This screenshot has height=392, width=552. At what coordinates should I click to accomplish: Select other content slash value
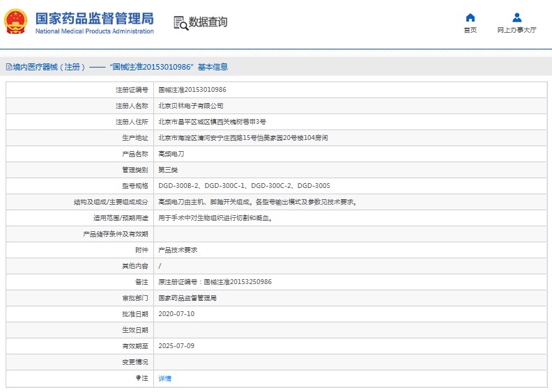click(x=160, y=266)
